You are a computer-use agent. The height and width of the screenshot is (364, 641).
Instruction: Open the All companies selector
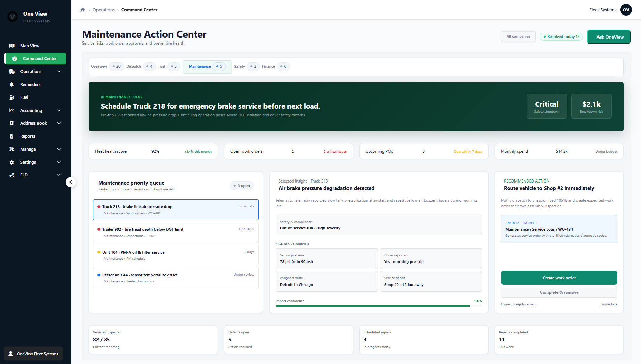click(518, 36)
